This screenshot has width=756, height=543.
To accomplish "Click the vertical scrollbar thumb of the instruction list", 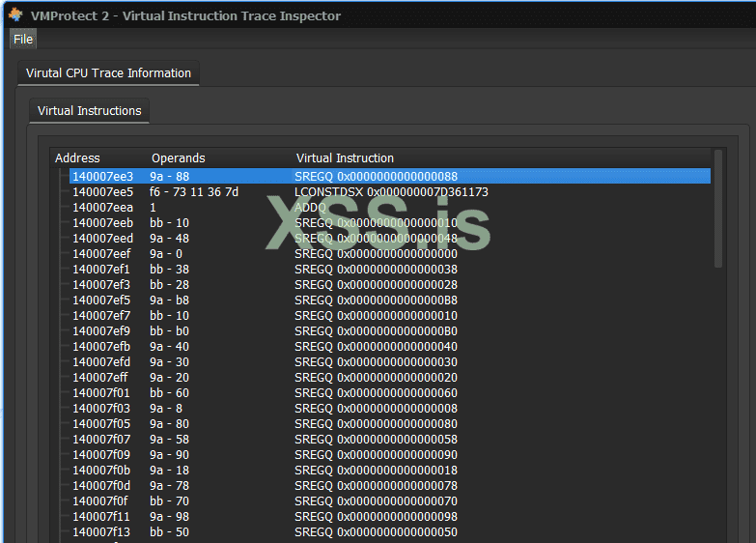I will click(x=718, y=209).
